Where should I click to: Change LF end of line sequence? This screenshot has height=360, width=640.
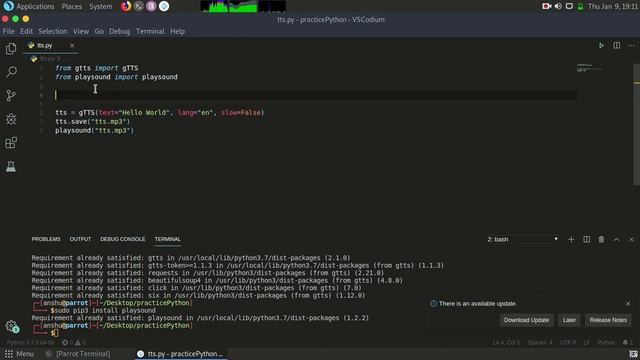coord(587,342)
